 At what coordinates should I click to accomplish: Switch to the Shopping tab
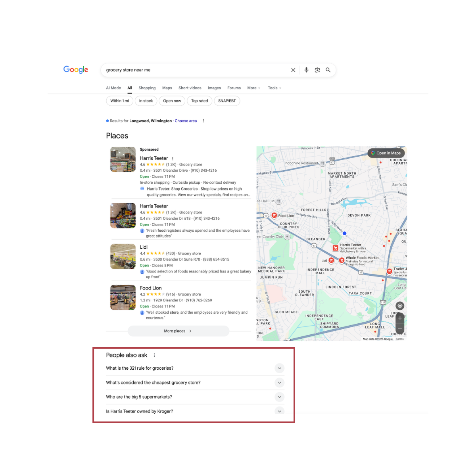coord(147,88)
